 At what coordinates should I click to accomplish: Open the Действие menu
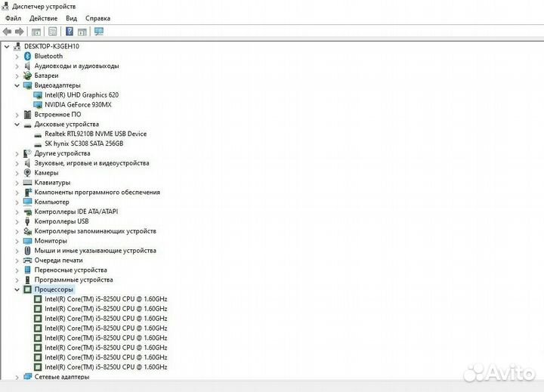43,18
